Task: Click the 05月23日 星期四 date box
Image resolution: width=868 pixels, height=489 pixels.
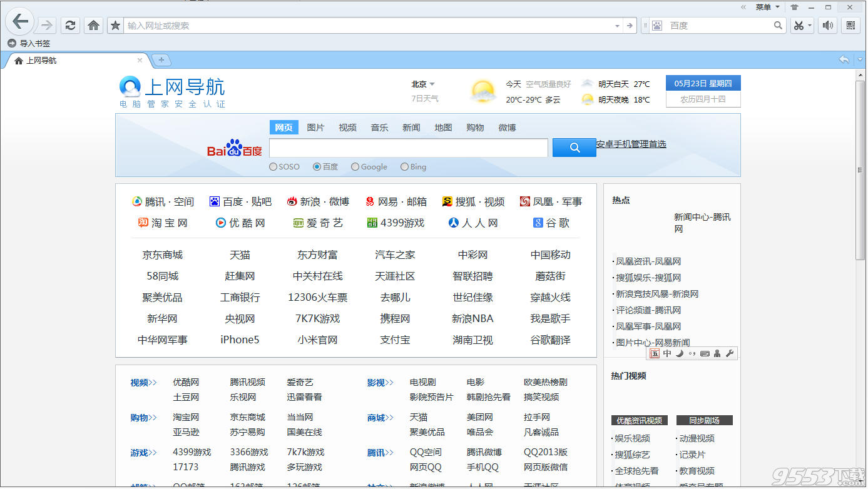Action: (x=703, y=83)
